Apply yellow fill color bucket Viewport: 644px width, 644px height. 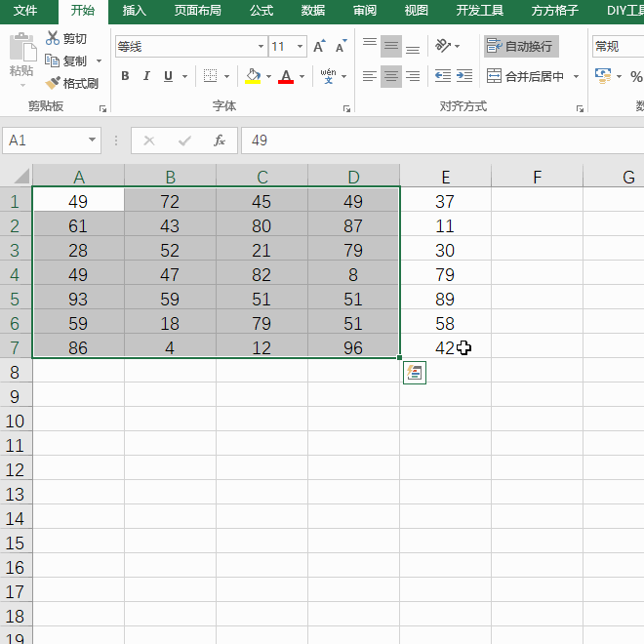[253, 76]
